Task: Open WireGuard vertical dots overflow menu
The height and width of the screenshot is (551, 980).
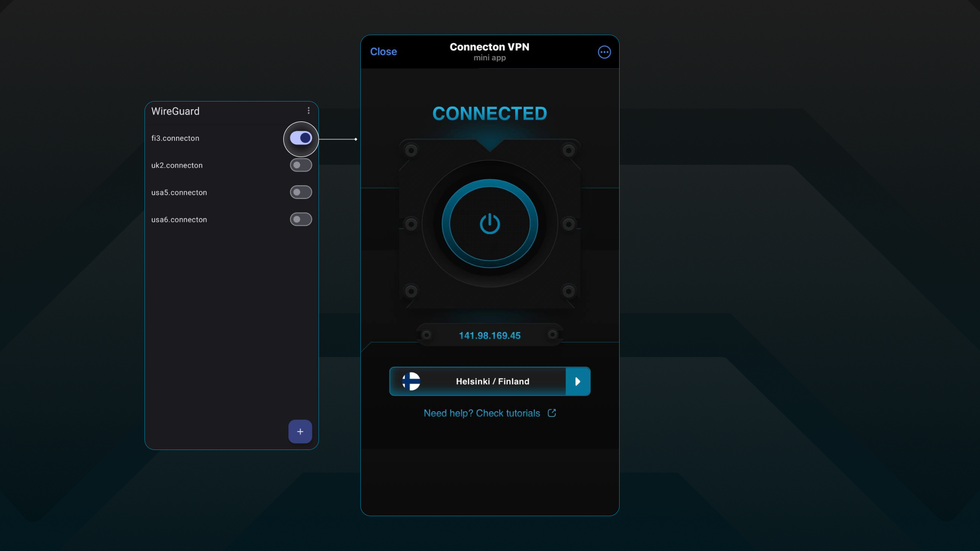Action: point(308,111)
